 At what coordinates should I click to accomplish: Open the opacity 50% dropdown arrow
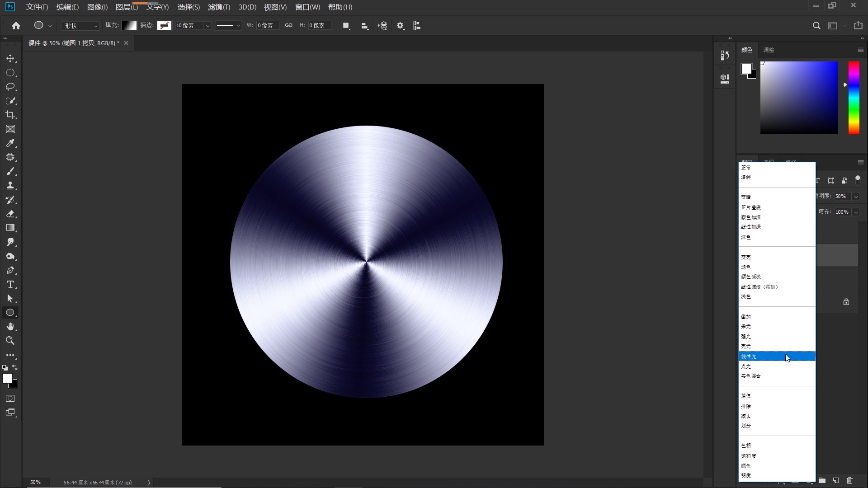[856, 197]
